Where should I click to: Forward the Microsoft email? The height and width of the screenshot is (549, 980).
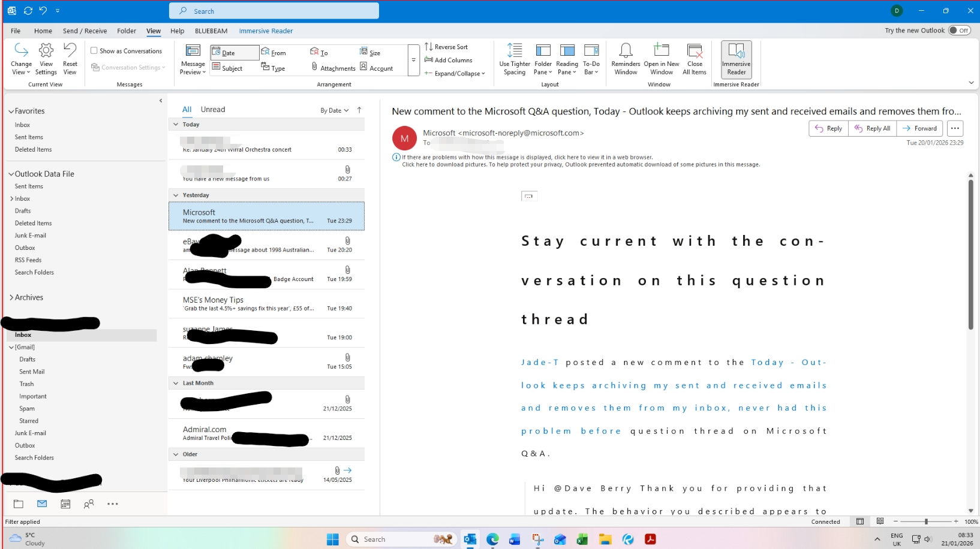click(x=919, y=128)
